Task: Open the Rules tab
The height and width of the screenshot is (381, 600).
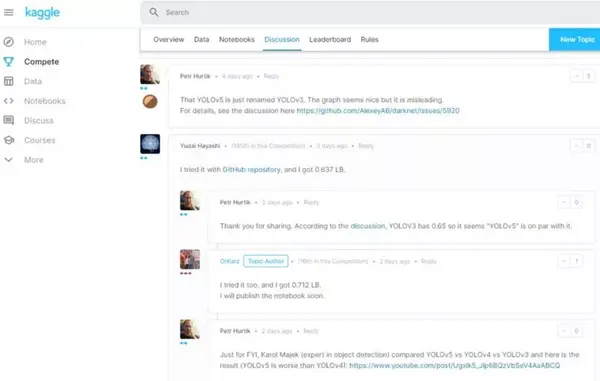Action: pyautogui.click(x=369, y=39)
